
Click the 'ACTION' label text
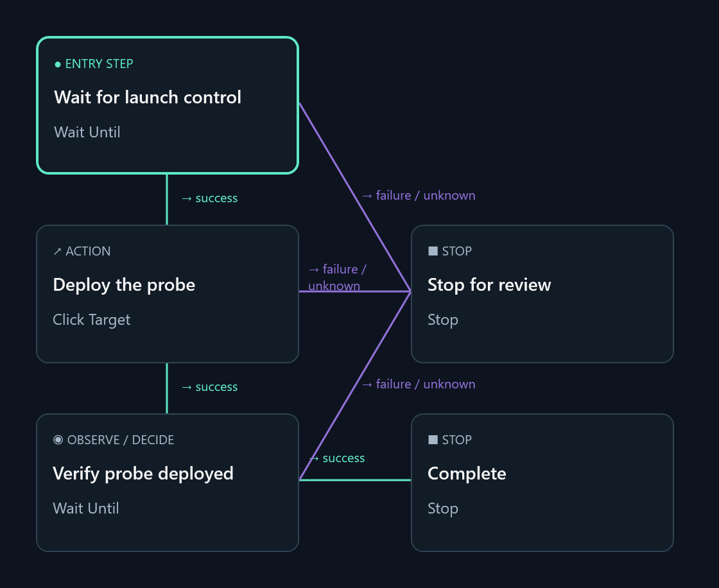(x=88, y=252)
